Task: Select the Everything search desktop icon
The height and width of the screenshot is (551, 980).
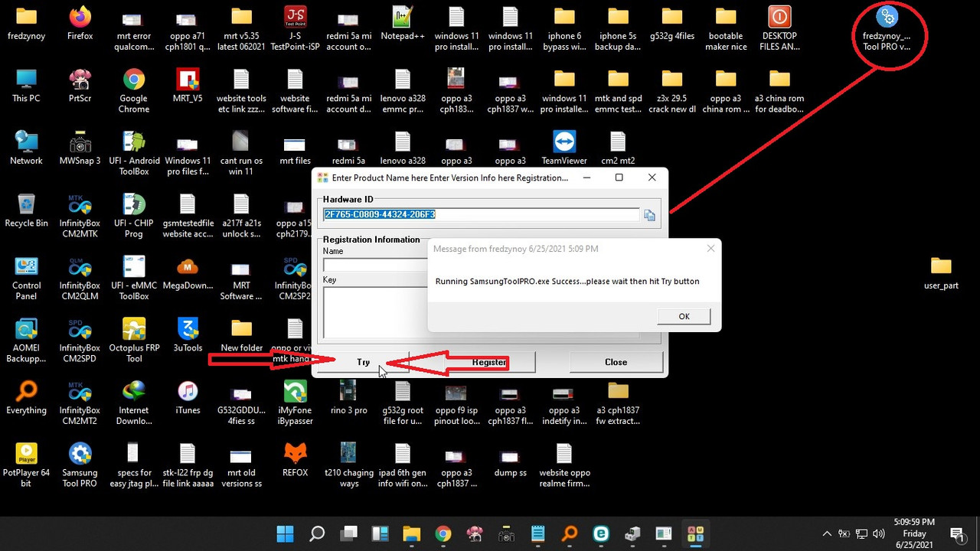Action: [x=26, y=398]
